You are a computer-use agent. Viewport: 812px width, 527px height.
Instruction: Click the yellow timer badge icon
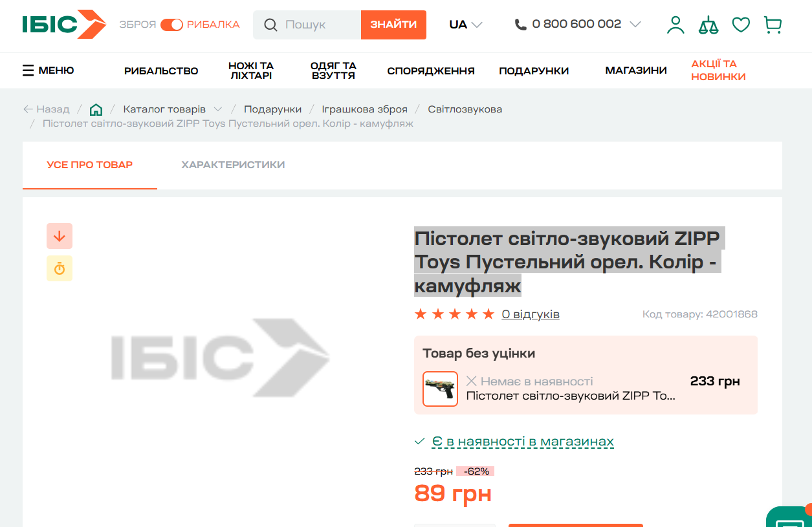pyautogui.click(x=60, y=268)
